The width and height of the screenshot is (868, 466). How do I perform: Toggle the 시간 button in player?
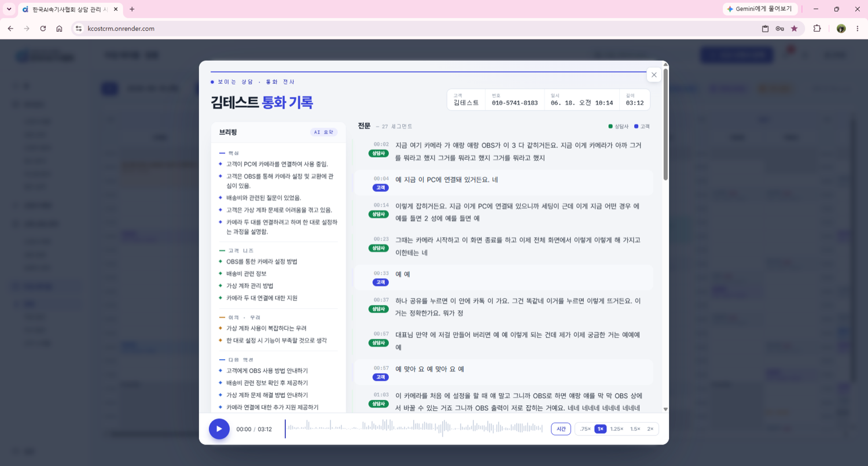point(561,429)
